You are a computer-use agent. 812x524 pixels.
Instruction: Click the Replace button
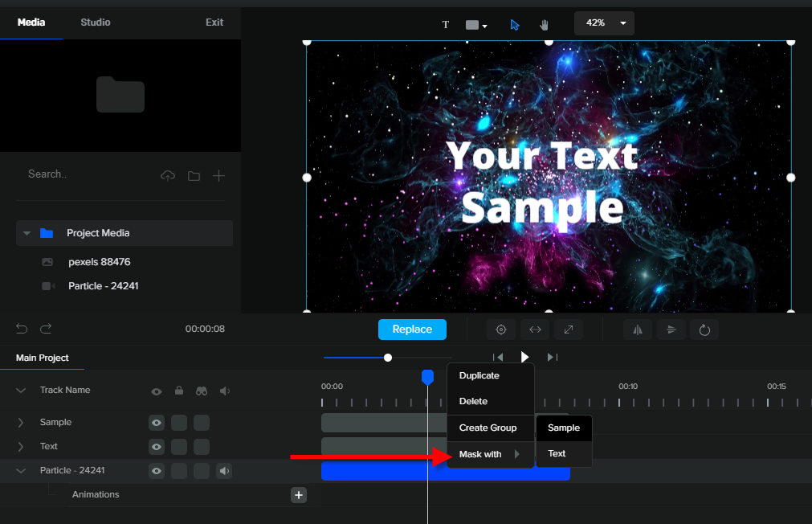[x=412, y=330]
